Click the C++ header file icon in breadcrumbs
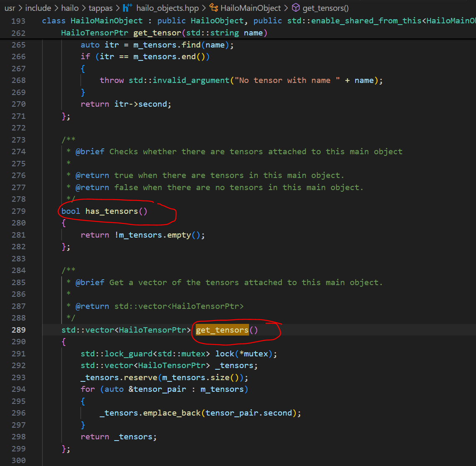The image size is (476, 466). pyautogui.click(x=127, y=8)
